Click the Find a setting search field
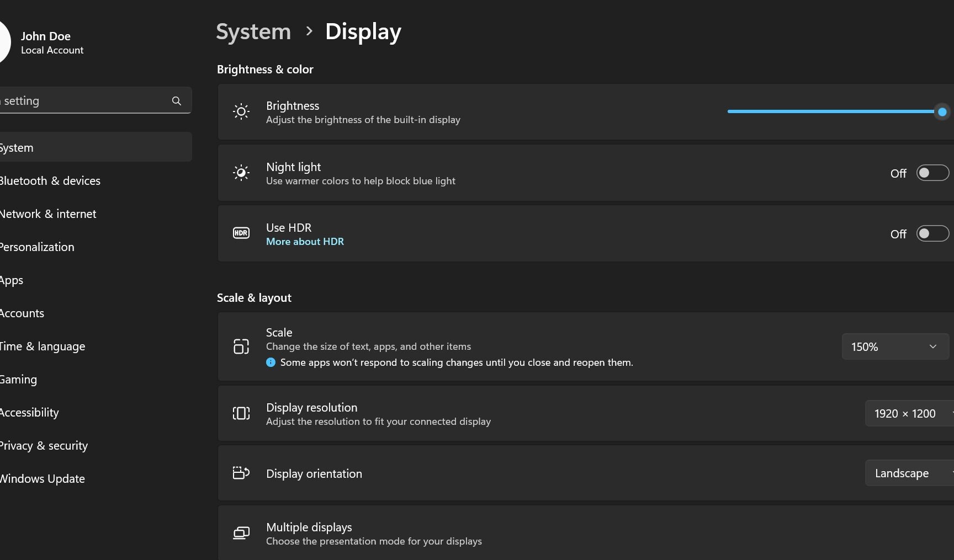Image resolution: width=954 pixels, height=560 pixels. (96, 100)
